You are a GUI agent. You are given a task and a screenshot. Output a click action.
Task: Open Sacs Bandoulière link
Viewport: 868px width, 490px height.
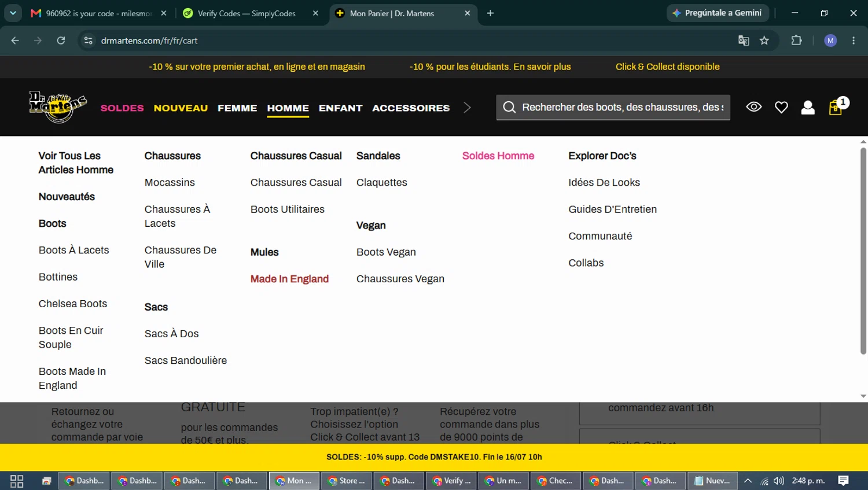tap(186, 360)
